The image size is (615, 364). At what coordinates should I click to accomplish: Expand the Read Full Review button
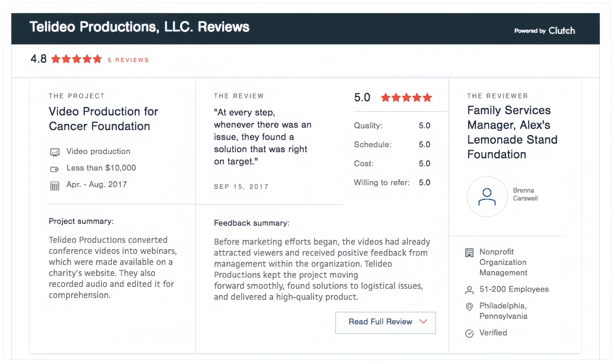385,323
